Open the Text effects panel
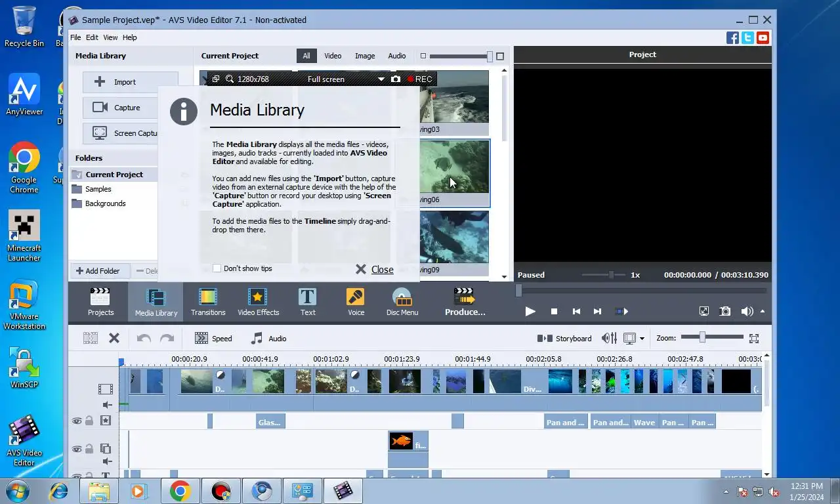Screen dimensions: 840x504 click(308, 302)
